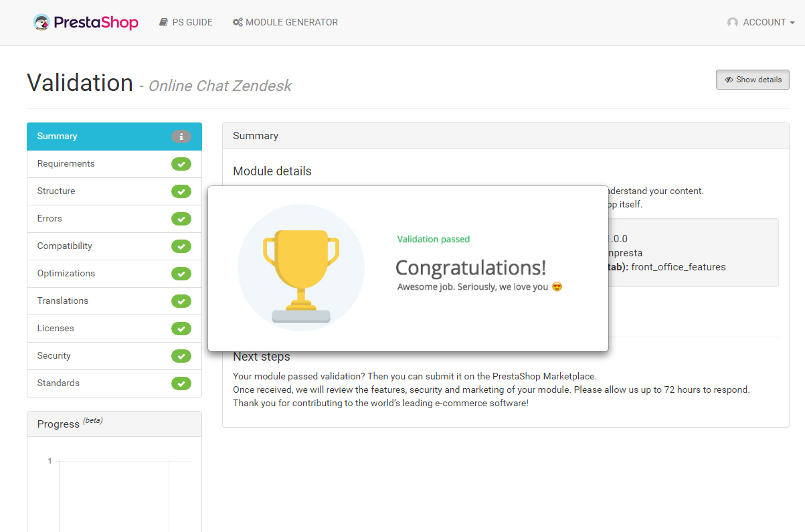Click the 72 hours response sentence

click(x=492, y=389)
